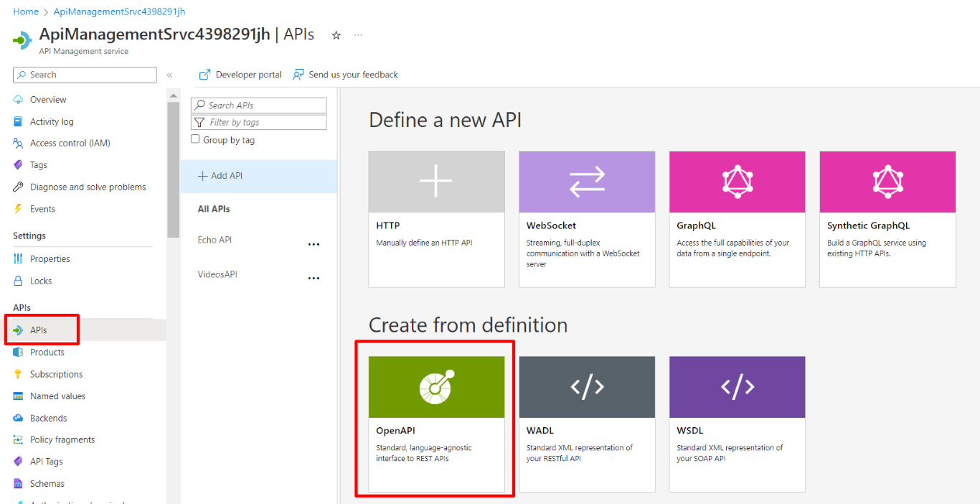Viewport: 980px width, 504px height.
Task: Open Locks under Settings
Action: pos(41,281)
